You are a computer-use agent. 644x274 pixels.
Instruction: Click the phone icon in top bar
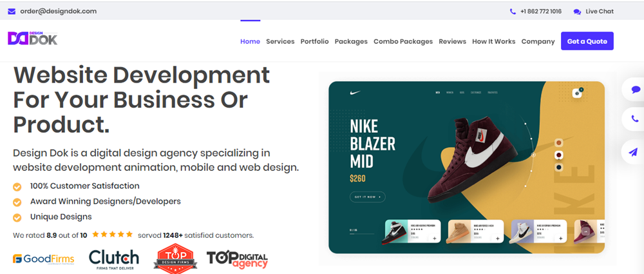513,11
